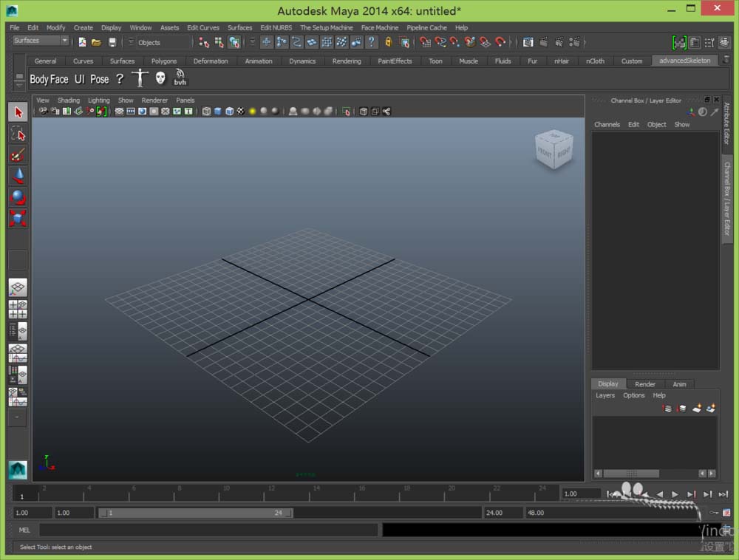739x560 pixels.
Task: Select the Scale tool
Action: (18, 219)
